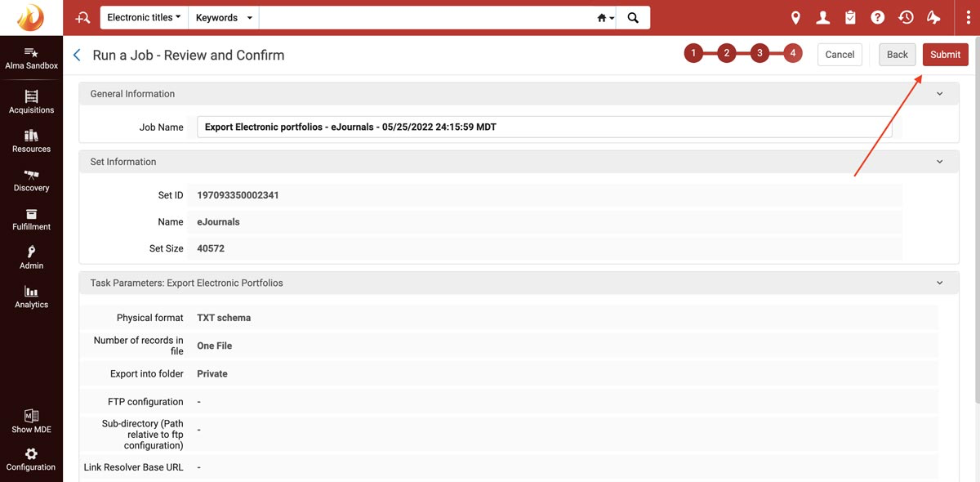Click Show MDE icon
Screen dimensions: 980x482
click(31, 422)
